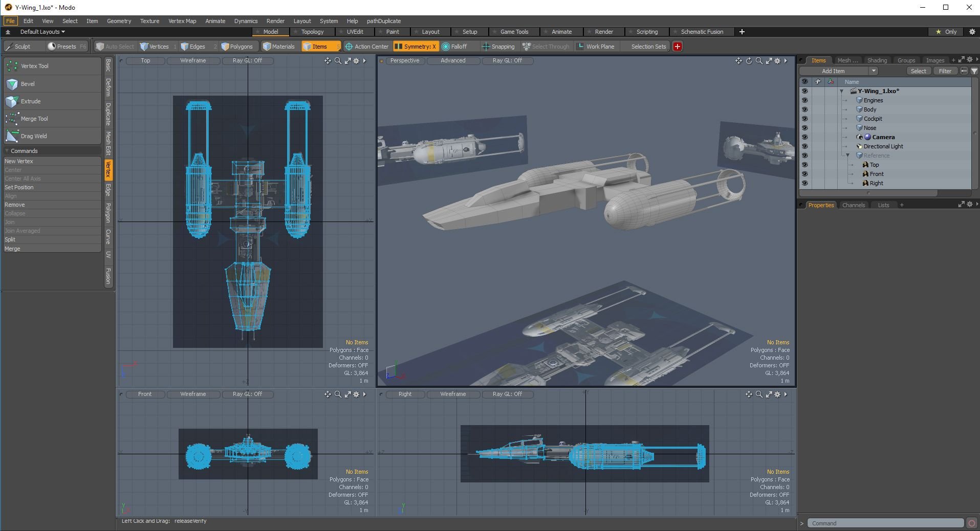Viewport: 980px width, 531px height.
Task: Click the filter funnel icon in Items panel
Action: (974, 71)
